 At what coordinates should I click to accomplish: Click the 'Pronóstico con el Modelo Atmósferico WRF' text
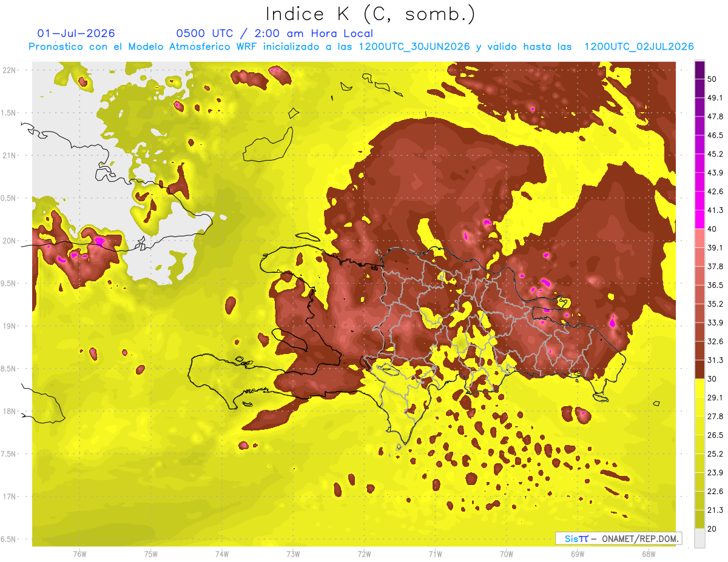coord(144,47)
